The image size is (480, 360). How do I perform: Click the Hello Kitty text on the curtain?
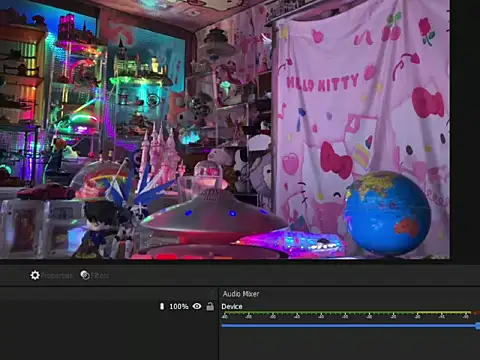(322, 83)
